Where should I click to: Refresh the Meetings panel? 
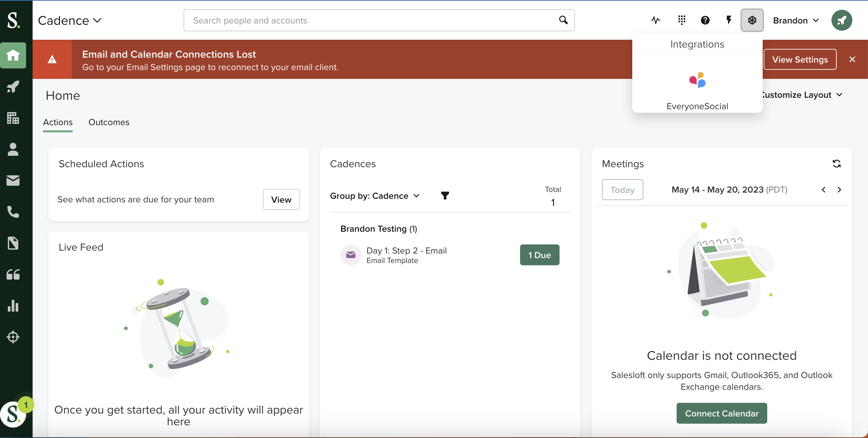coord(836,164)
